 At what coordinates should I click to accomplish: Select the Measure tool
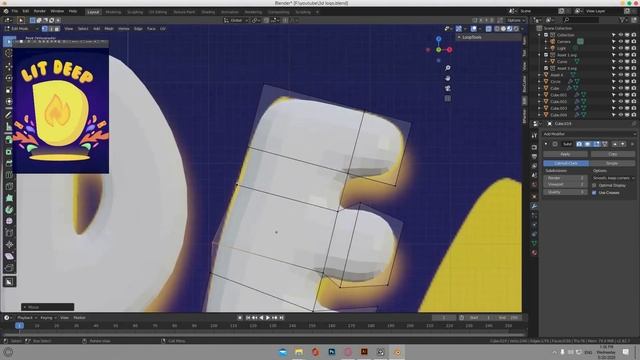pos(9,127)
